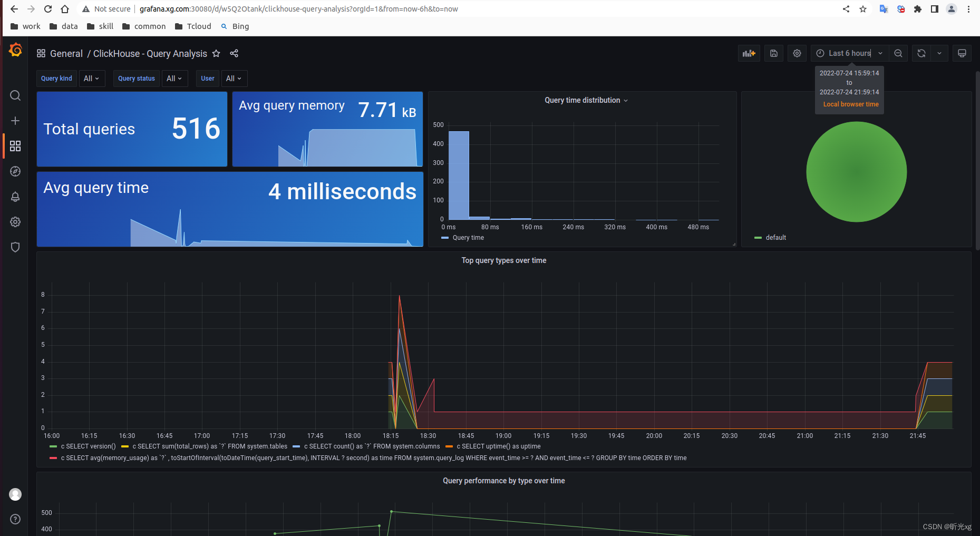Image resolution: width=980 pixels, height=536 pixels.
Task: Click the browser address bar URL
Action: 299,9
